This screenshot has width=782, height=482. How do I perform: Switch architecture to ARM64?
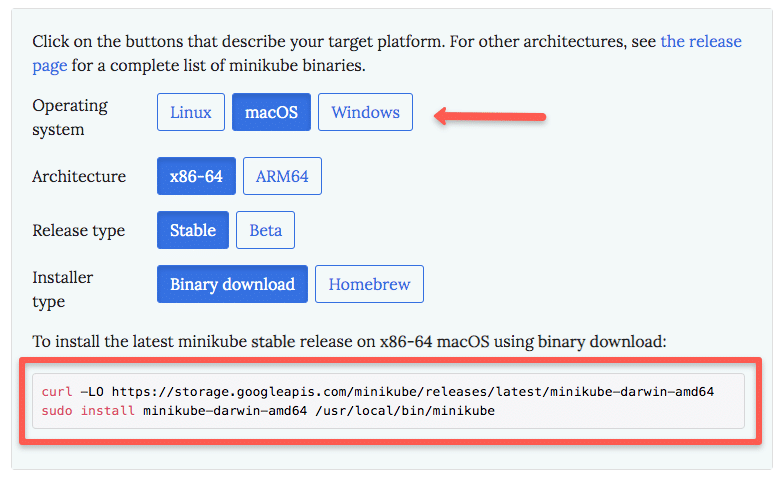[x=282, y=176]
